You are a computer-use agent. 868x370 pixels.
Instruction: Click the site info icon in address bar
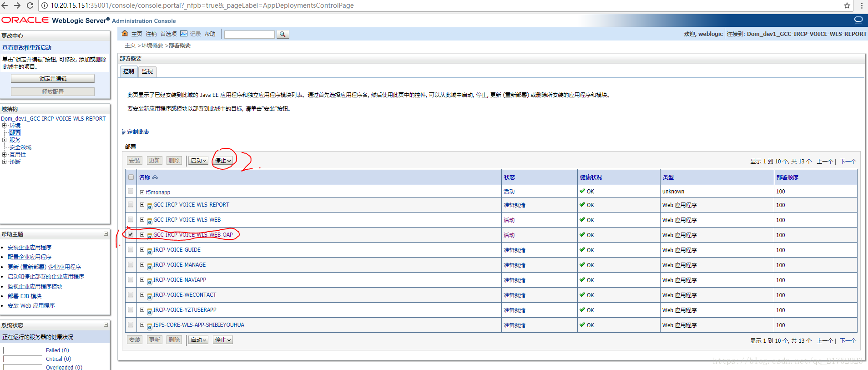[45, 5]
